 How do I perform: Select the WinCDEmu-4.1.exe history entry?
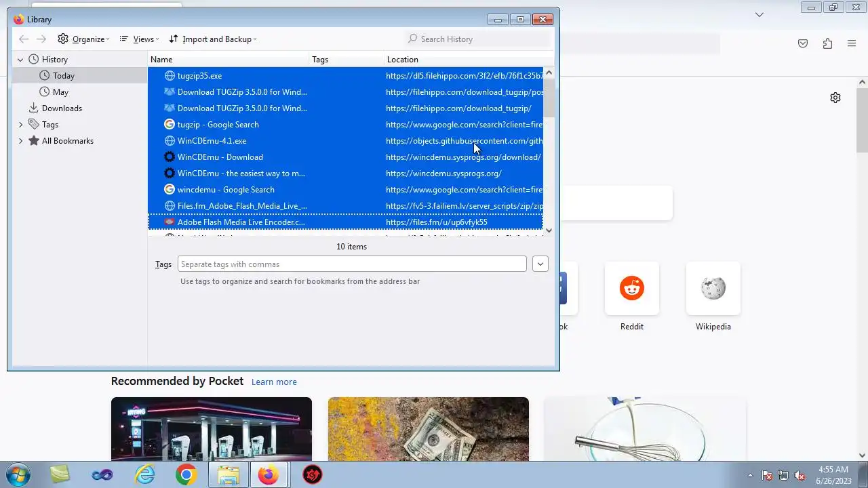tap(346, 141)
